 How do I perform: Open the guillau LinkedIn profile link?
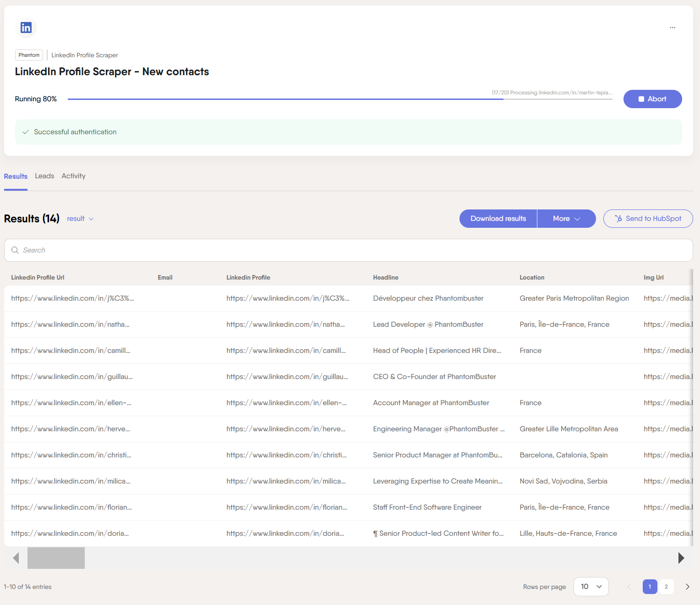coord(71,376)
